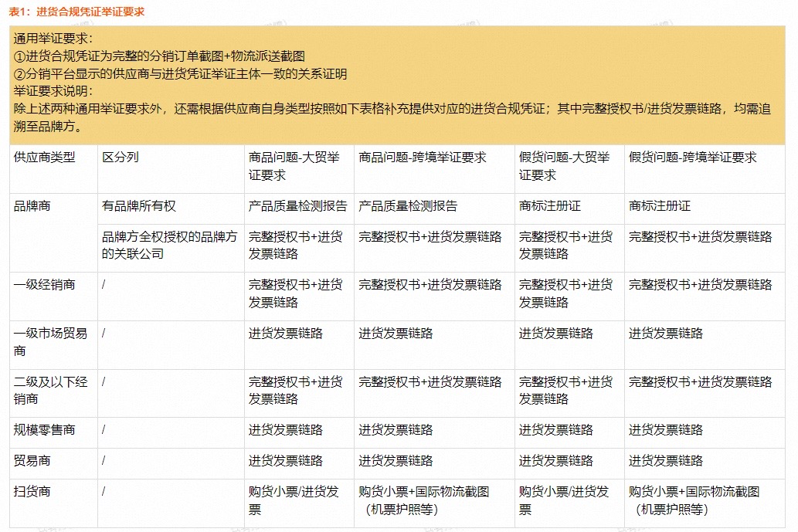Click 购货小票+国际物流截图 under 商品问题-跨境
The width and height of the screenshot is (798, 532).
pos(424,500)
